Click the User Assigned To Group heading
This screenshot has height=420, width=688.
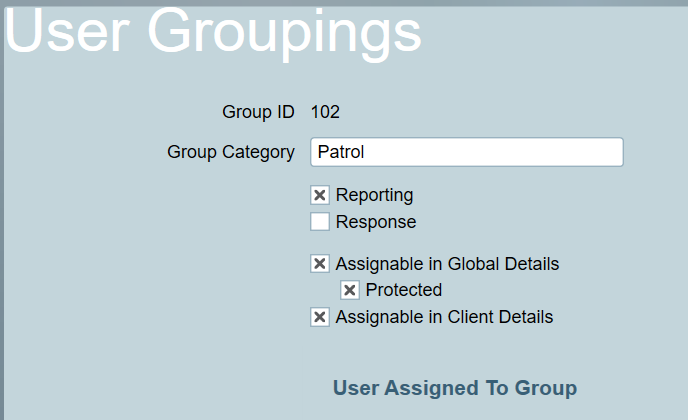(455, 388)
